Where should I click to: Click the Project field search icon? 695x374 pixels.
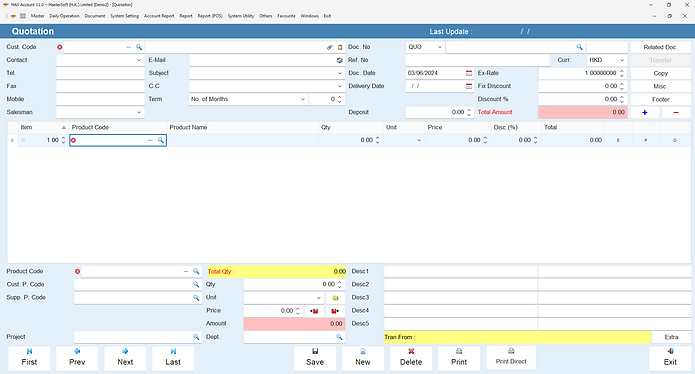click(196, 337)
